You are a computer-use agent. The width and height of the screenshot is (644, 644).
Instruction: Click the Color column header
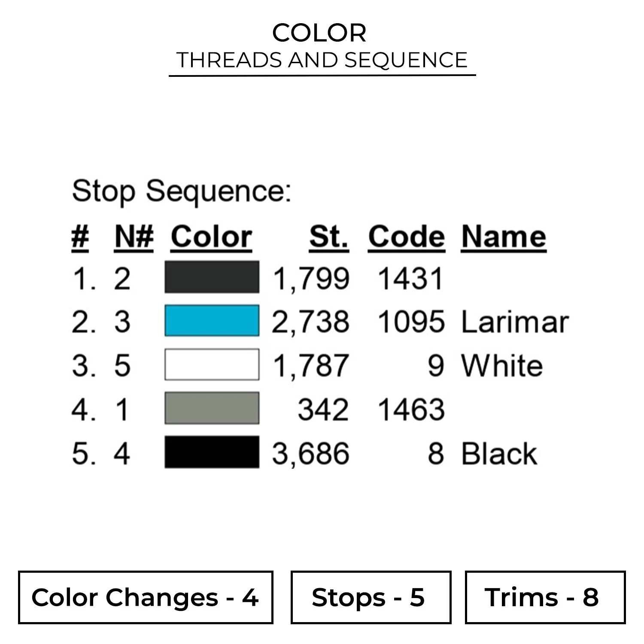pyautogui.click(x=211, y=237)
